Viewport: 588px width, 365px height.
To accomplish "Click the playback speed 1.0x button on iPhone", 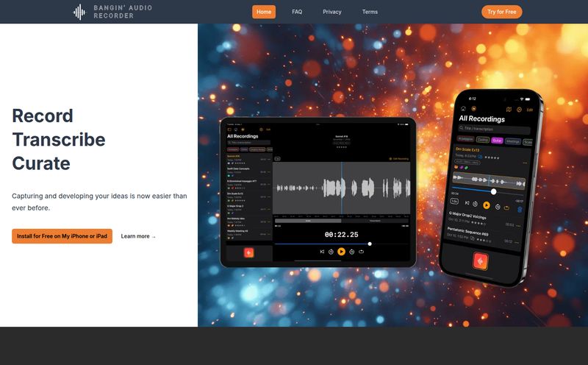I will (x=454, y=201).
